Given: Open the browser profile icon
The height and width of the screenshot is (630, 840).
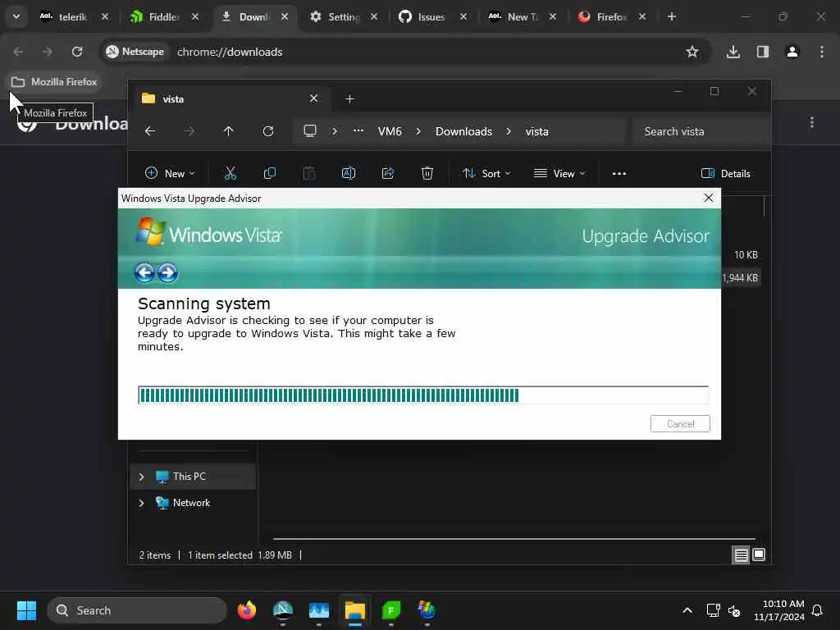Looking at the screenshot, I should click(792, 52).
